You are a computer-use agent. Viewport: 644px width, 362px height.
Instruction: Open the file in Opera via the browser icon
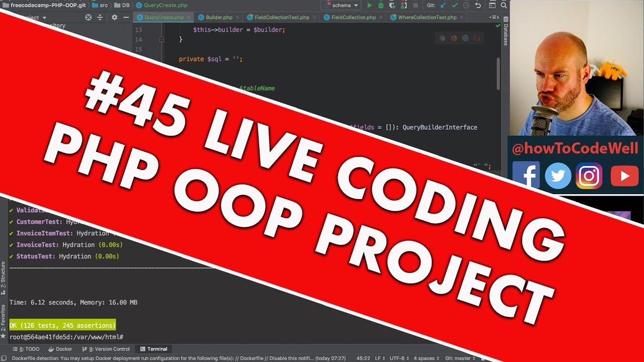tap(476, 38)
